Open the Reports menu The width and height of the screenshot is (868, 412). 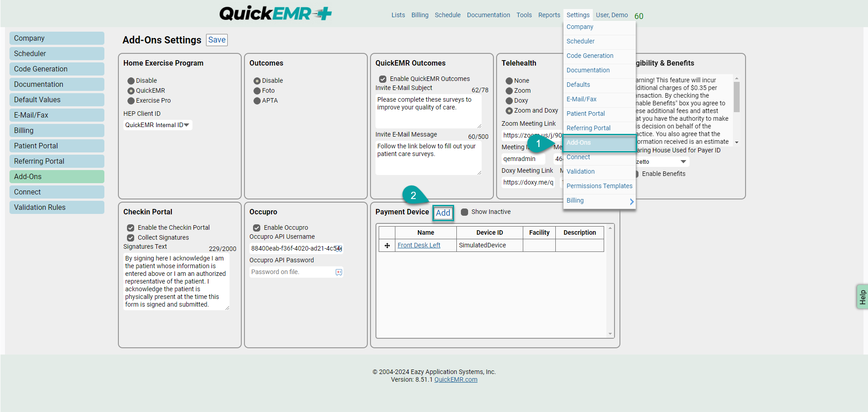point(549,15)
